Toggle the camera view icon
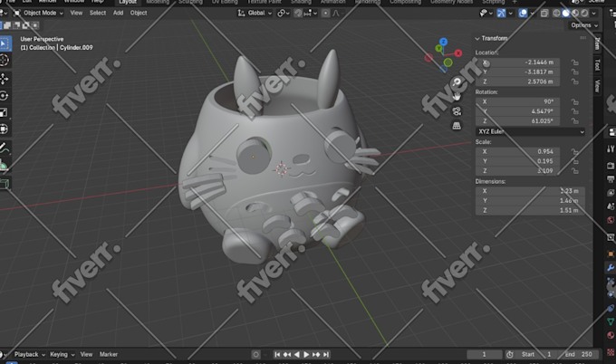Viewport: 616px width, 364px height. (x=457, y=111)
